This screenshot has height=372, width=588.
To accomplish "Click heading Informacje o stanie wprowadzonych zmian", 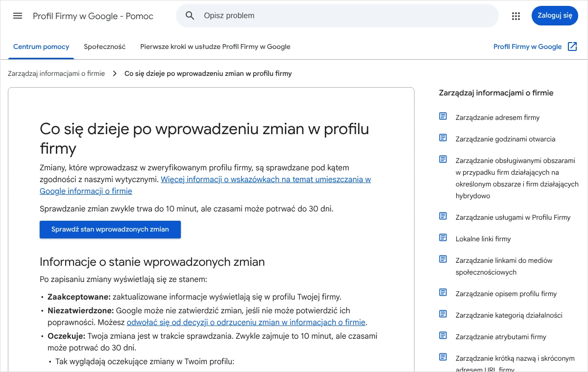I will pyautogui.click(x=152, y=262).
